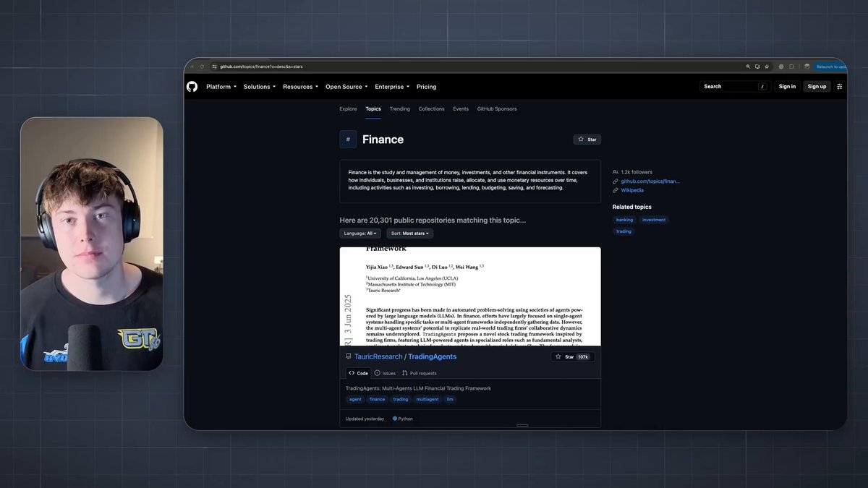This screenshot has height=488, width=868.
Task: Click the browser address bar URL
Action: (x=262, y=67)
